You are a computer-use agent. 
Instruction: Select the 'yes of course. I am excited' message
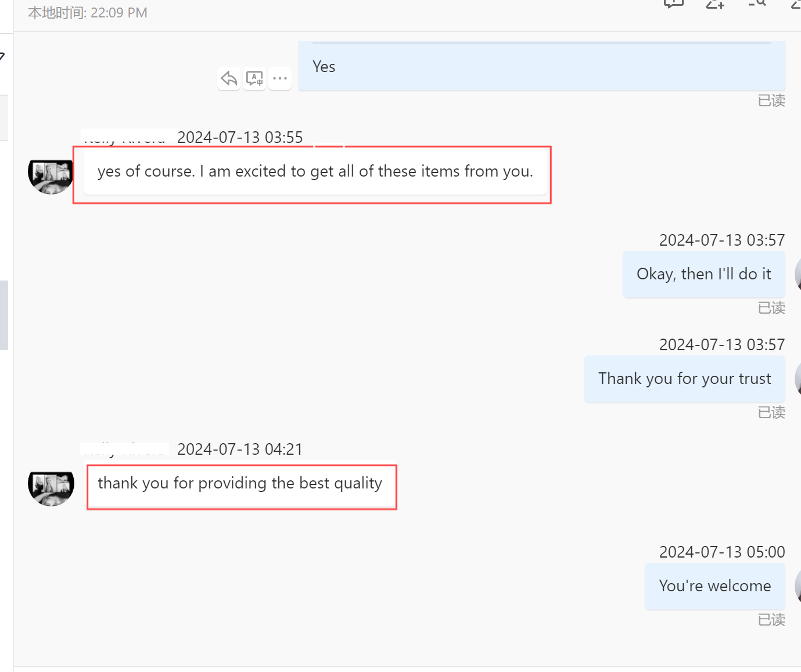[x=315, y=172]
